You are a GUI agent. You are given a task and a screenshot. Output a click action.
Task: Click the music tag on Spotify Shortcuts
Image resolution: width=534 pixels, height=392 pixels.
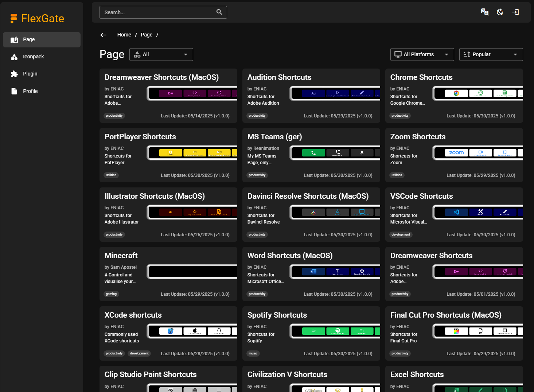click(x=253, y=353)
